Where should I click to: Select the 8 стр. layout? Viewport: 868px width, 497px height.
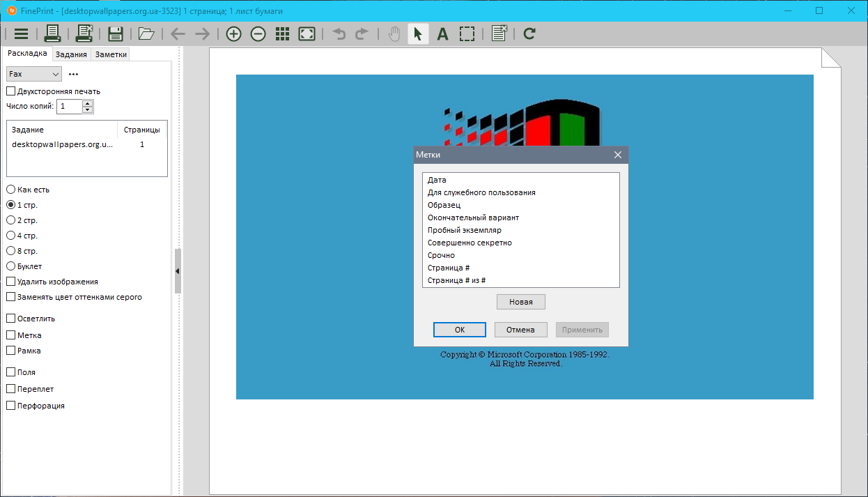pos(22,251)
